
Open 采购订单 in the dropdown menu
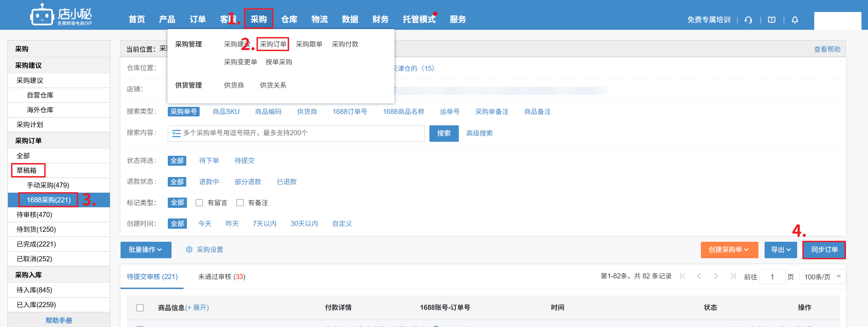pyautogui.click(x=273, y=44)
